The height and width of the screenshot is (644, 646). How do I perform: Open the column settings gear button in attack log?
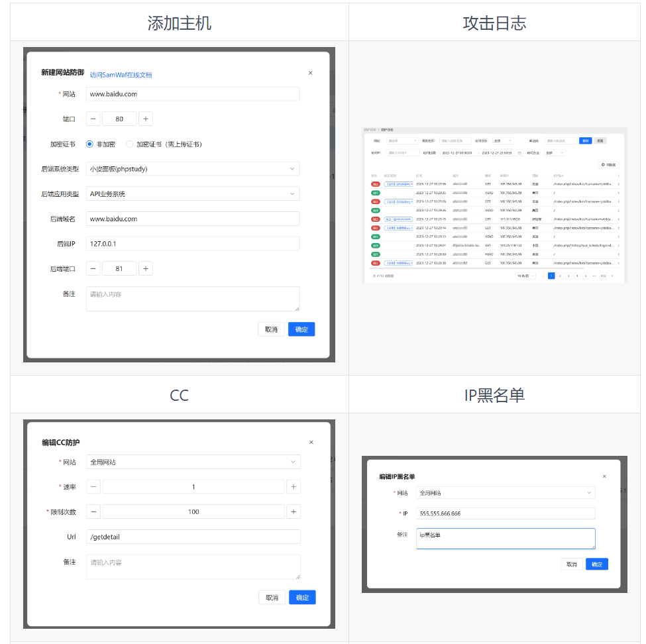click(608, 165)
